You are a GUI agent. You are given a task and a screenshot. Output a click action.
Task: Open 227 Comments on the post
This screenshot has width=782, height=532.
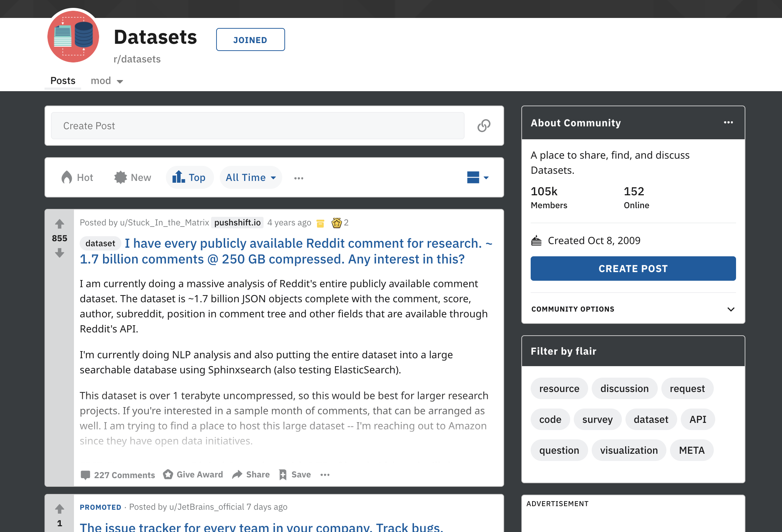pos(118,475)
